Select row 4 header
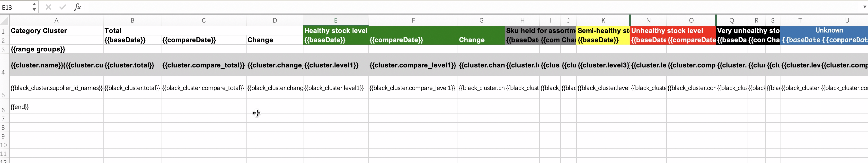Viewport: 868px width, 163px height. [3, 72]
